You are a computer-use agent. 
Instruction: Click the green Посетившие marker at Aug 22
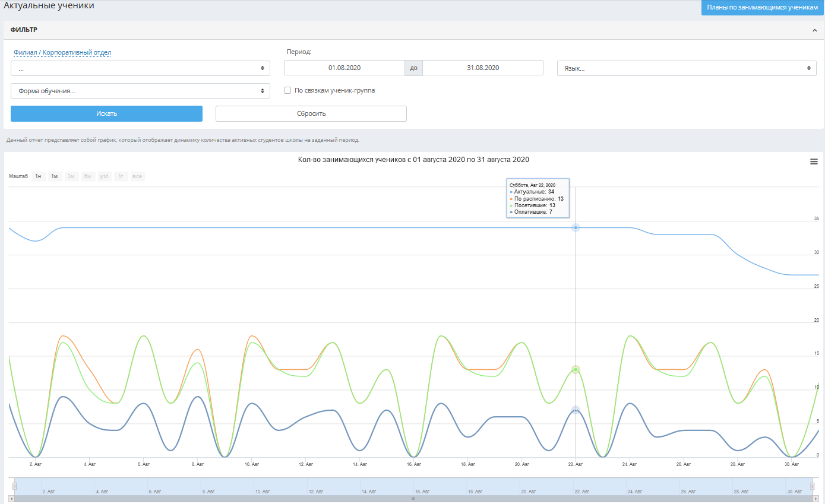click(x=575, y=369)
